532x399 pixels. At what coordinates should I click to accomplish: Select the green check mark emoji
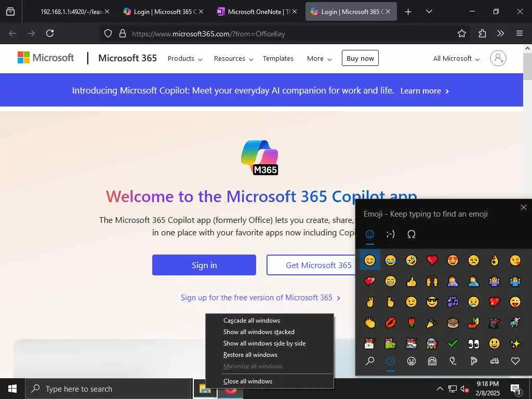[x=453, y=344]
